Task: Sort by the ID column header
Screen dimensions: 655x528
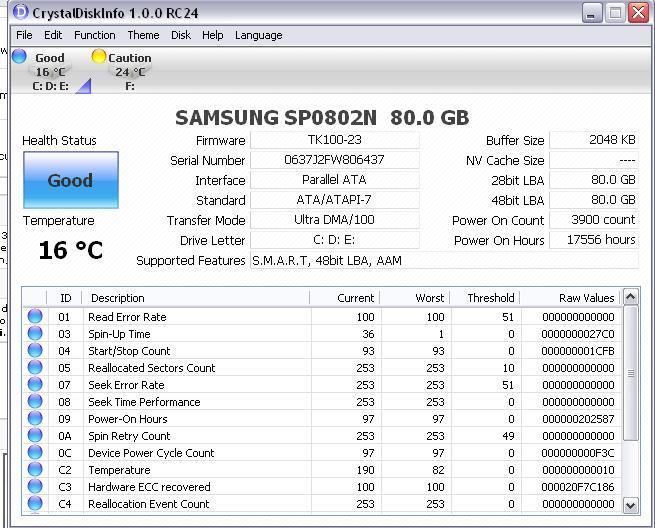Action: pyautogui.click(x=66, y=298)
